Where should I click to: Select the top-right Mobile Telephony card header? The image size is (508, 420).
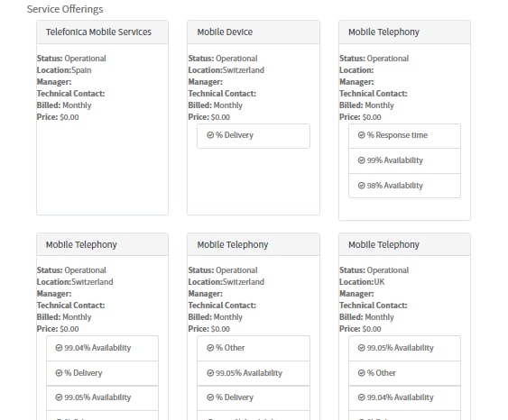coord(404,32)
